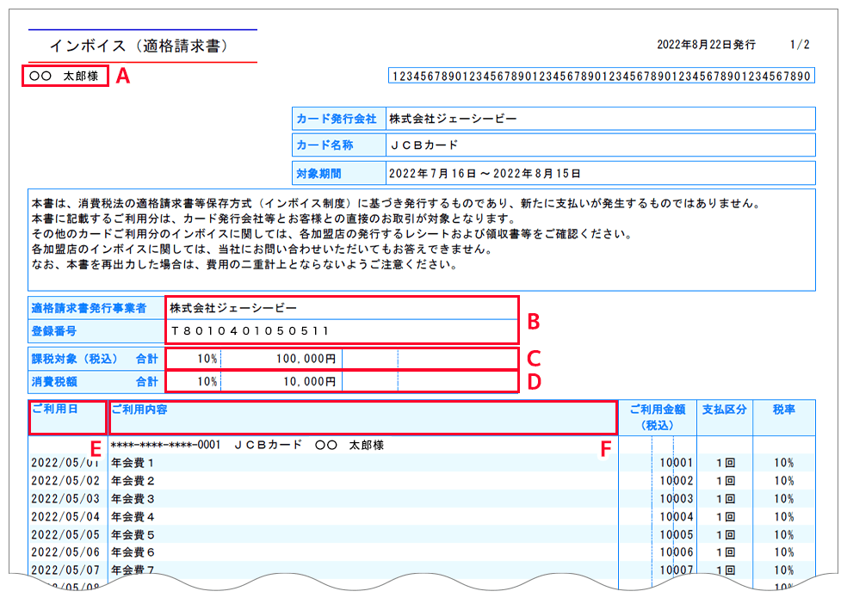
Task: Click the カード発行会社 label
Action: (x=336, y=119)
